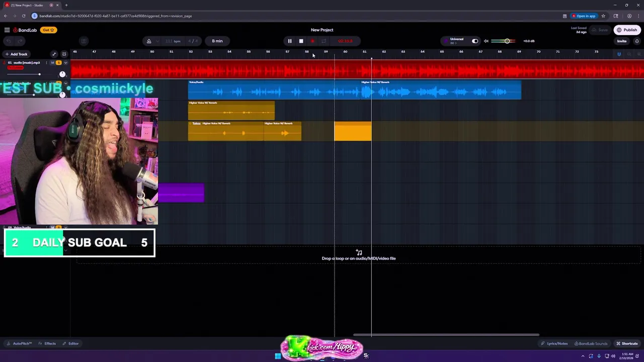Reload the page in browser

click(x=24, y=16)
